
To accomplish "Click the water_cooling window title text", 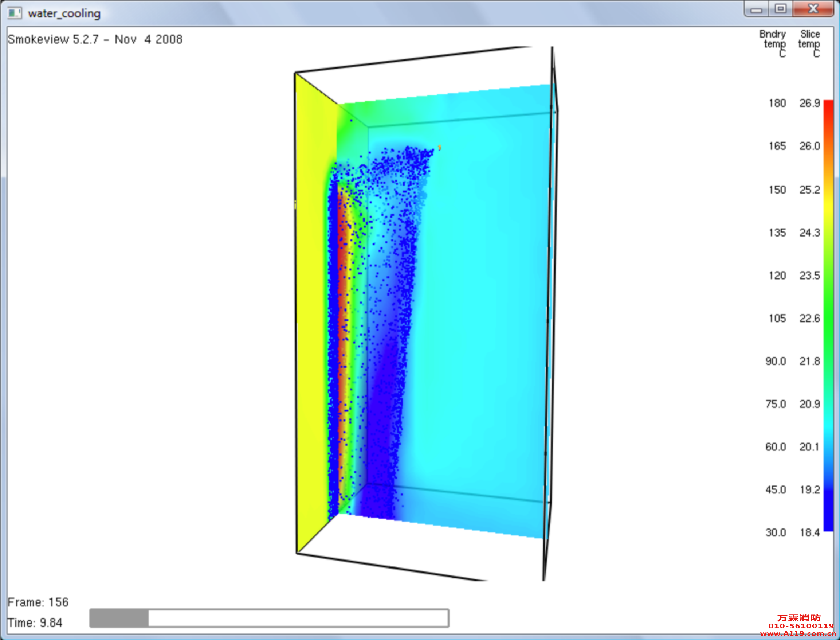I will pos(64,13).
